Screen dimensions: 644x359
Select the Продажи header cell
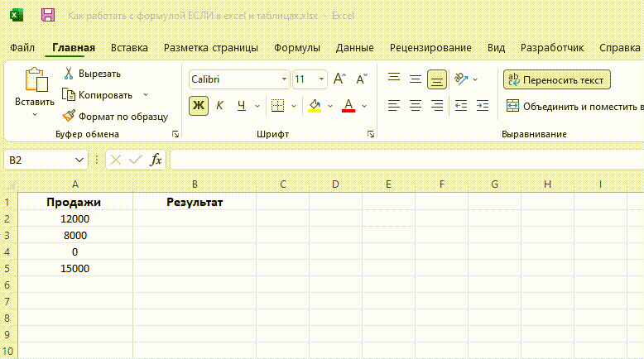pyautogui.click(x=75, y=202)
